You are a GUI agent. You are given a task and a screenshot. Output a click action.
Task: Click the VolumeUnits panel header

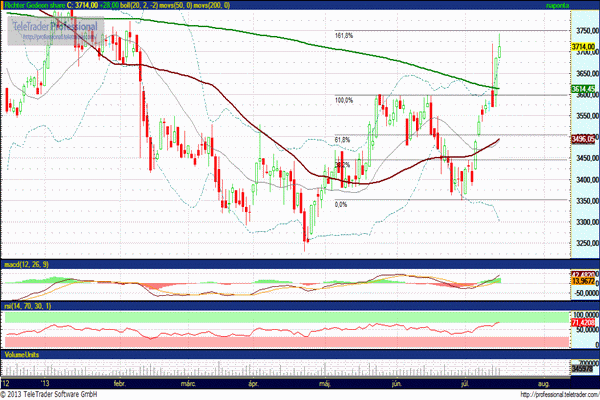pos(20,355)
